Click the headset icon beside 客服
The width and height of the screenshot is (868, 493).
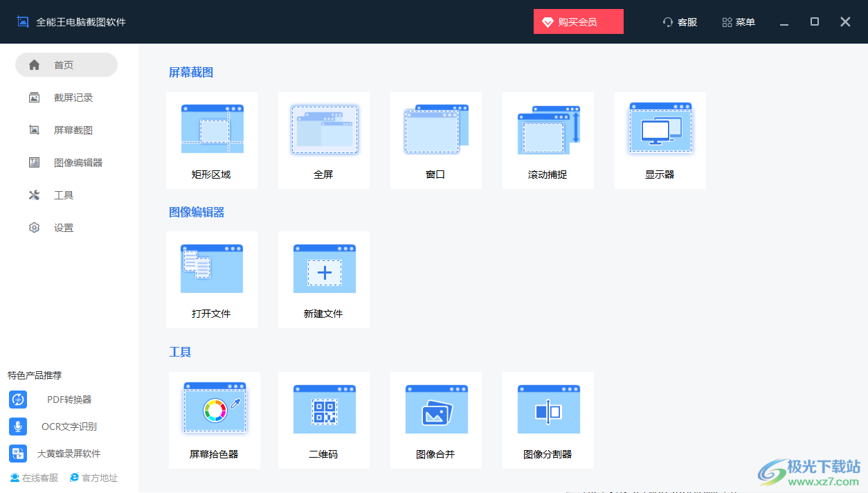(668, 22)
